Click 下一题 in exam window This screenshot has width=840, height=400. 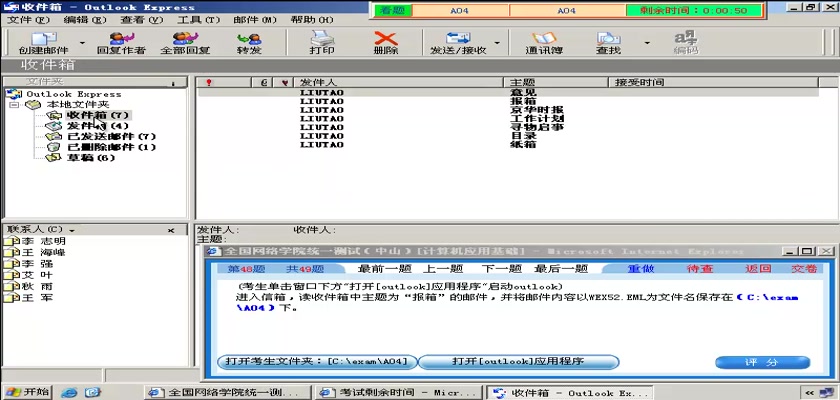[501, 269]
